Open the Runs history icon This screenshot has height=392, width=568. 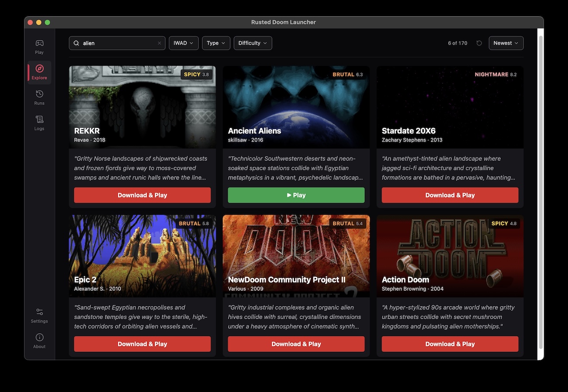pos(39,94)
